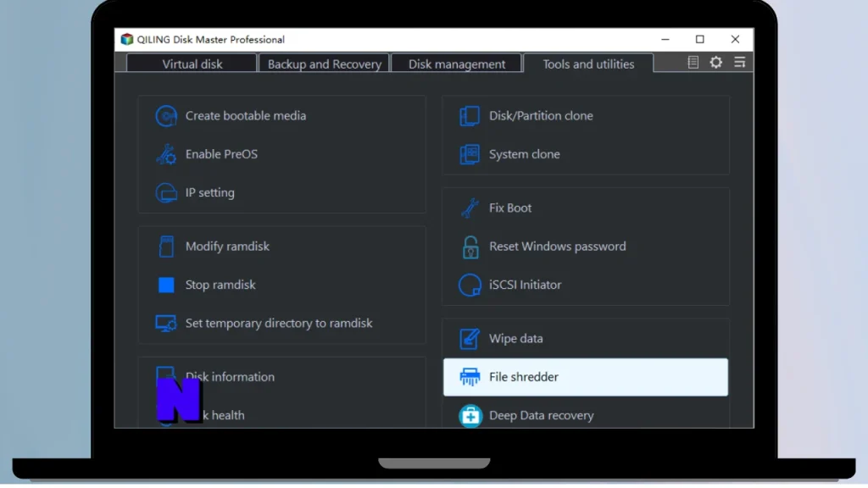Open the Wipe data label
Image resolution: width=868 pixels, height=488 pixels.
(516, 339)
